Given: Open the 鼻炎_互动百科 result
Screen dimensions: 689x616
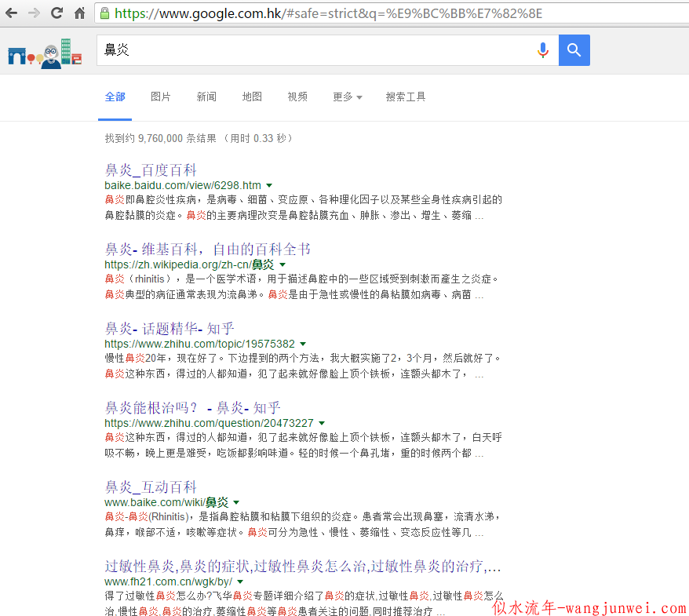Looking at the screenshot, I should click(x=151, y=487).
